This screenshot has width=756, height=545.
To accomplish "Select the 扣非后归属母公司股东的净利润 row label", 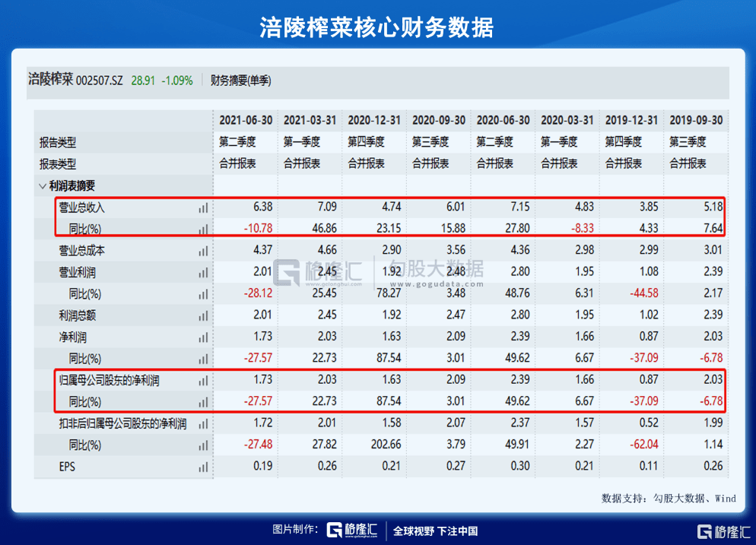I will [122, 423].
